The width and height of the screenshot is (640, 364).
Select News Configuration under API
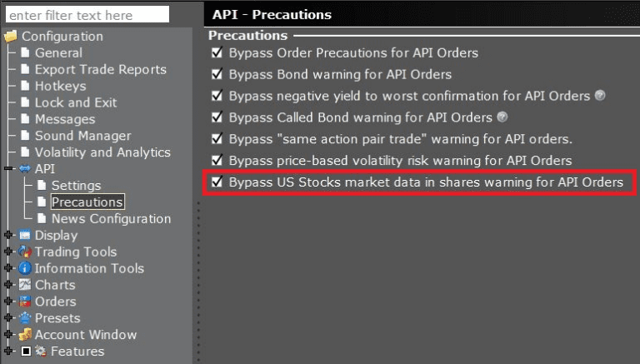pos(111,219)
